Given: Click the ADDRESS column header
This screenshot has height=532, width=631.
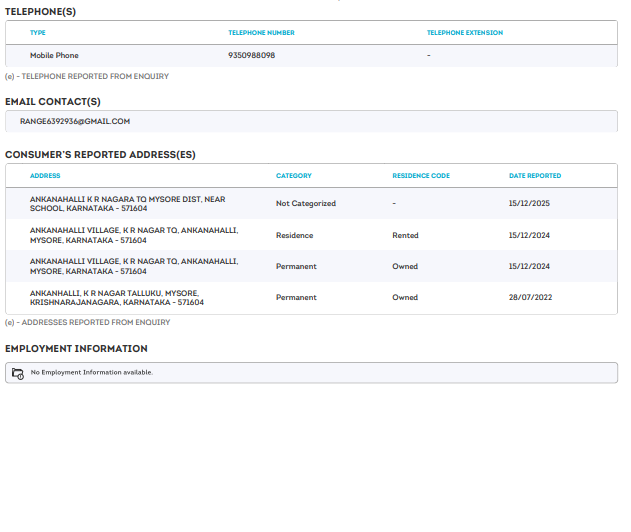Looking at the screenshot, I should click(x=45, y=176).
